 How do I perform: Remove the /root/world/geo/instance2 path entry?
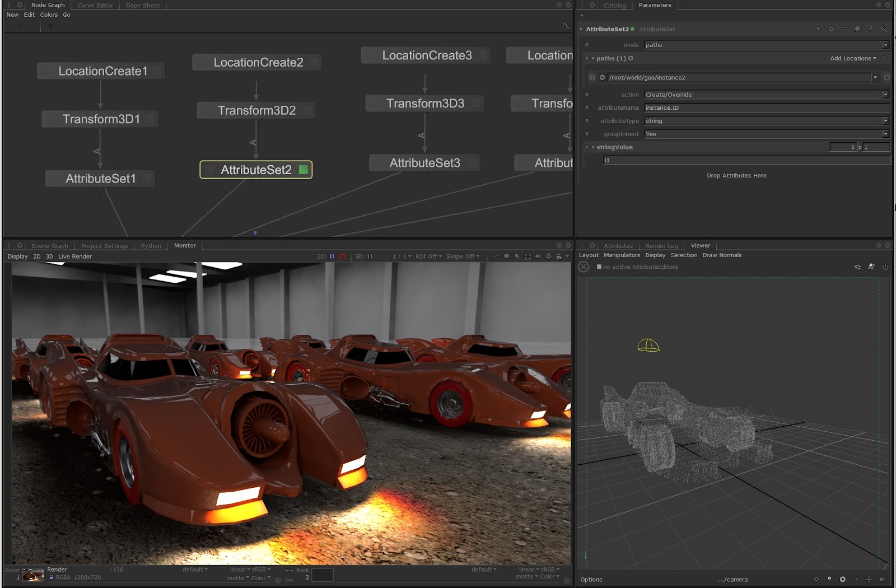886,77
